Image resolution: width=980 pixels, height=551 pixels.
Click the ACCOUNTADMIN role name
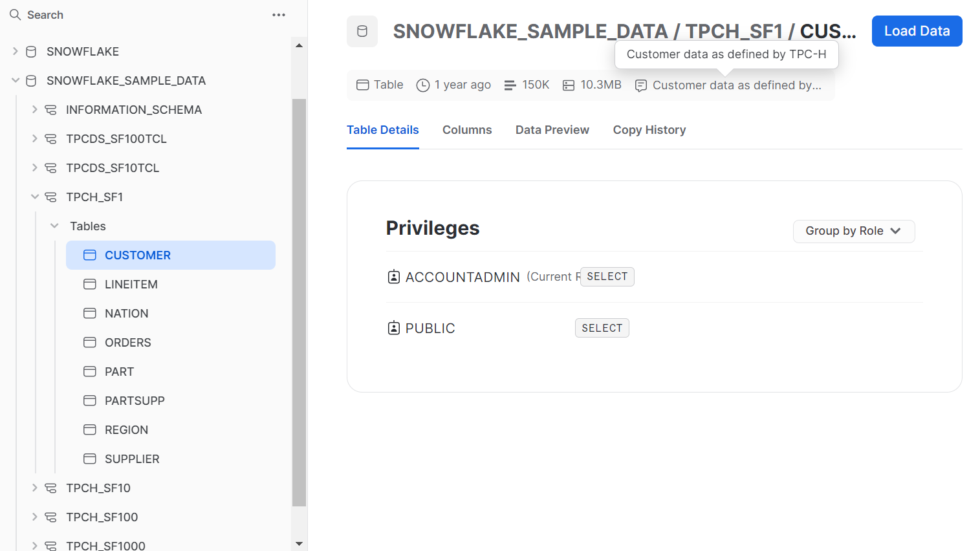pos(463,277)
